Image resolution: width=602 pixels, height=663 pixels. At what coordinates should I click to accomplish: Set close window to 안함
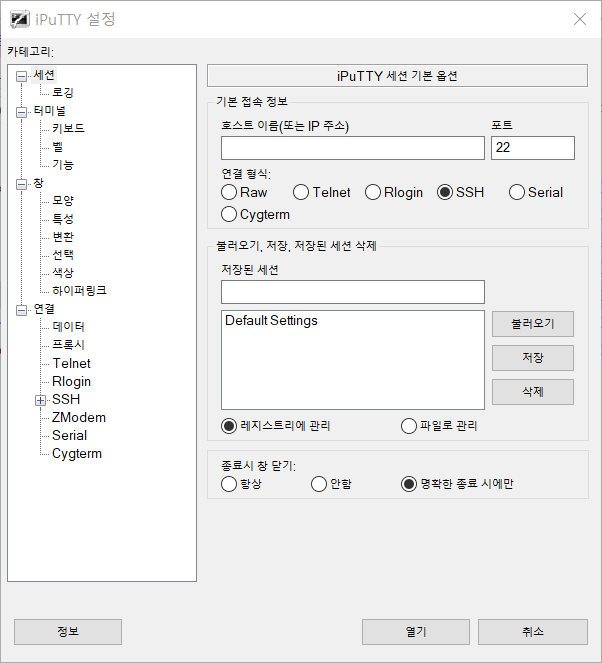tap(331, 484)
